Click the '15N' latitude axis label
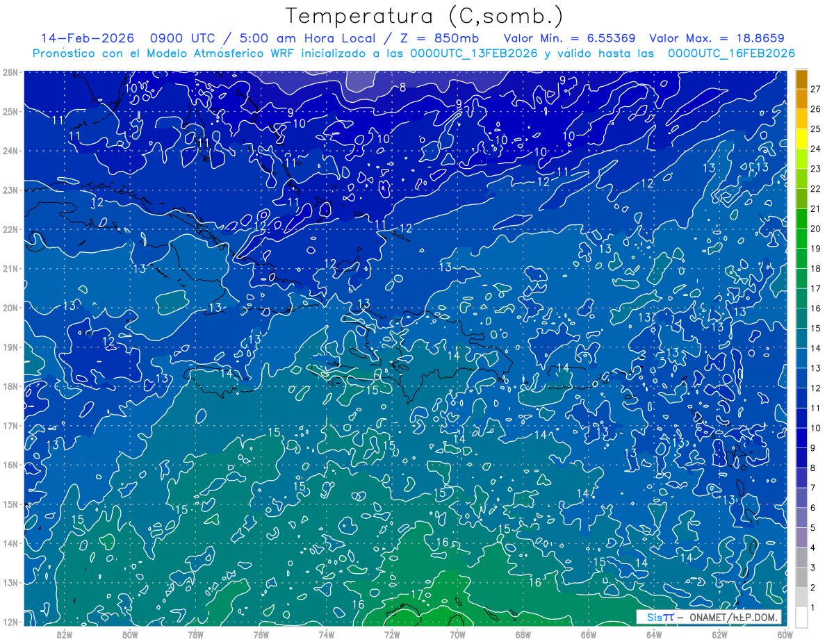Image resolution: width=834 pixels, height=644 pixels. [10, 504]
